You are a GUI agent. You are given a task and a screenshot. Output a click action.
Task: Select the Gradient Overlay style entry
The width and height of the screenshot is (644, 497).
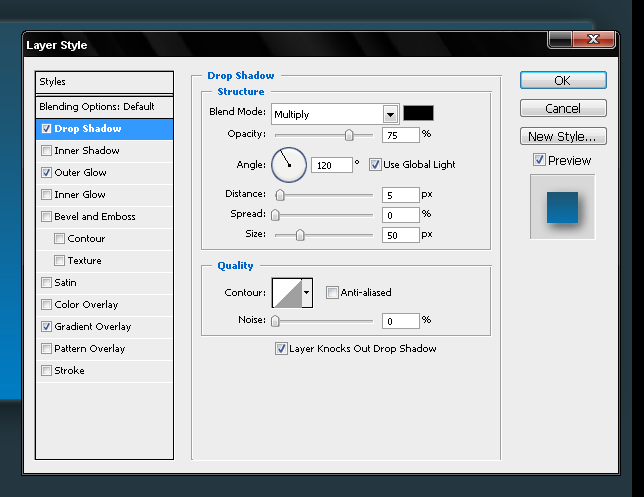92,327
